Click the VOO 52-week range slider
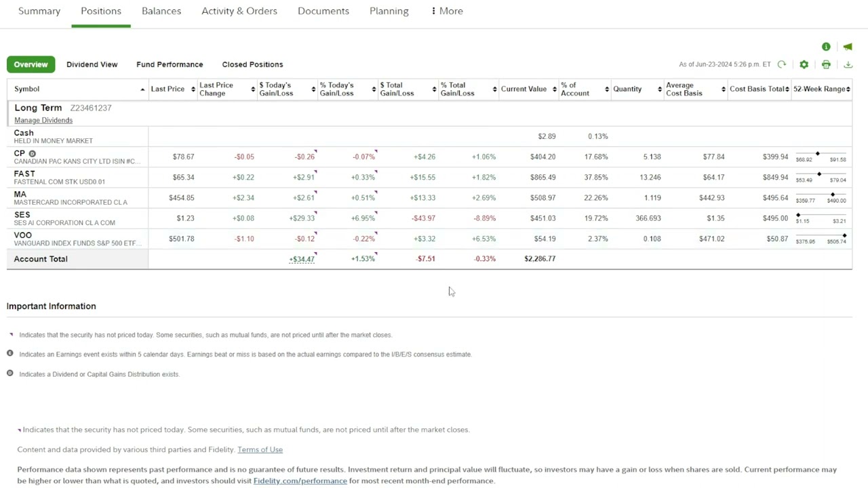The image size is (868, 488). [x=821, y=239]
